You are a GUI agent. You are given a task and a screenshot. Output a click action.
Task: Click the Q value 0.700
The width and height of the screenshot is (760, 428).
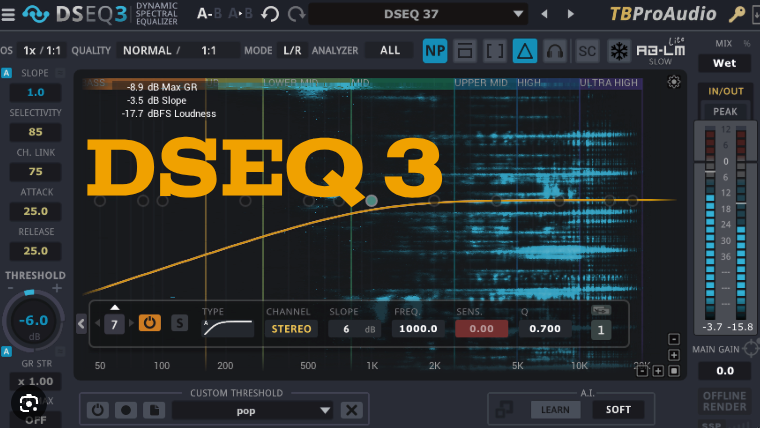click(x=545, y=329)
